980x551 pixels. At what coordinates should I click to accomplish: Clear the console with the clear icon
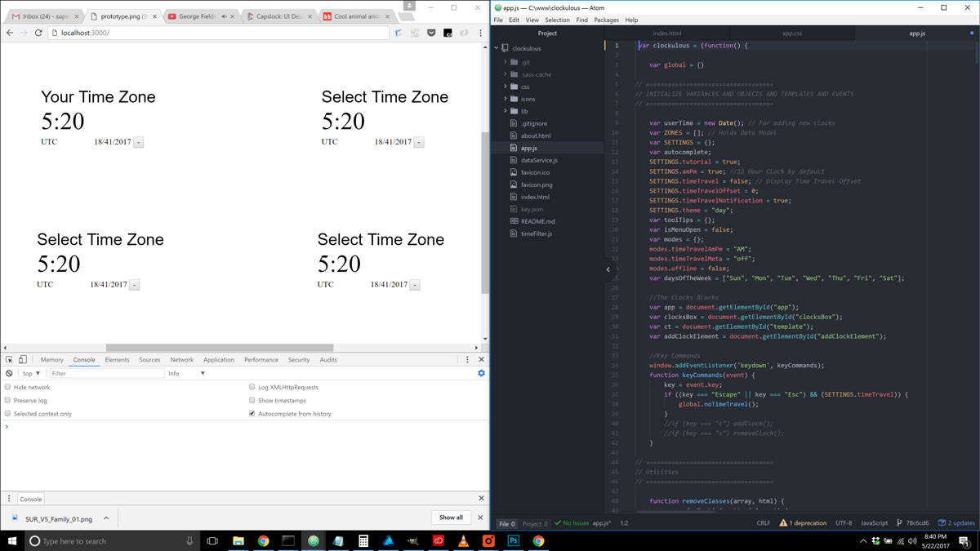pyautogui.click(x=9, y=374)
